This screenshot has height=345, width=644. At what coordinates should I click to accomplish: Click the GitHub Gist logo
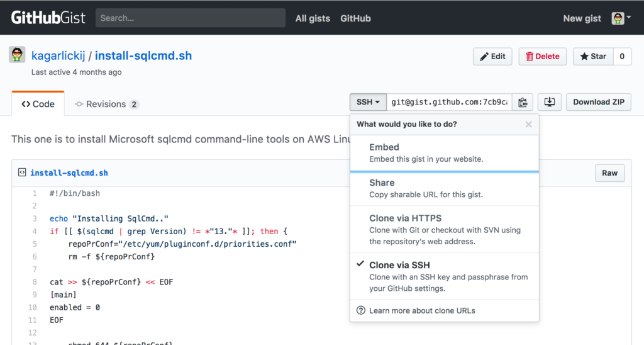[48, 18]
